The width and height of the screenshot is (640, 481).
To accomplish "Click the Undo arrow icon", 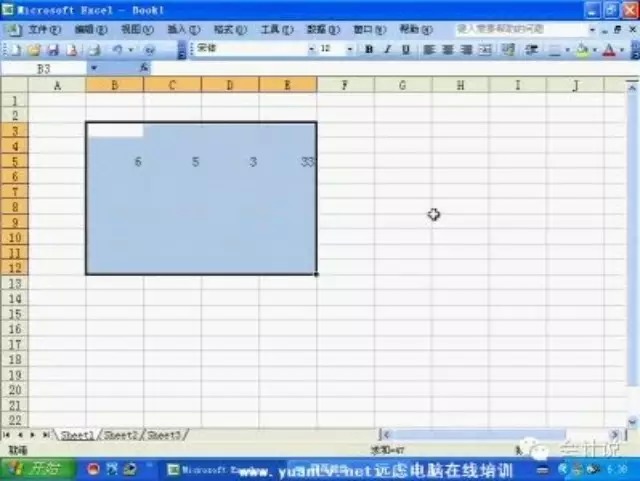I will tap(118, 50).
